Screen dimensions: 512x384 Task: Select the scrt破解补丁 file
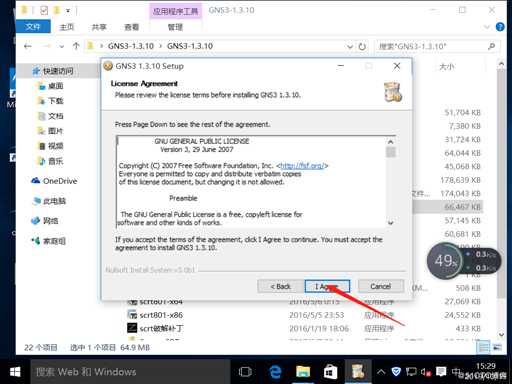161,328
